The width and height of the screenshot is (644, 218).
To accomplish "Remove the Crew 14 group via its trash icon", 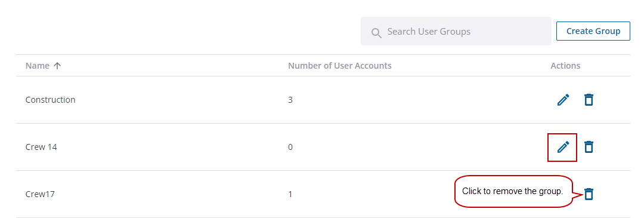I will pos(589,147).
